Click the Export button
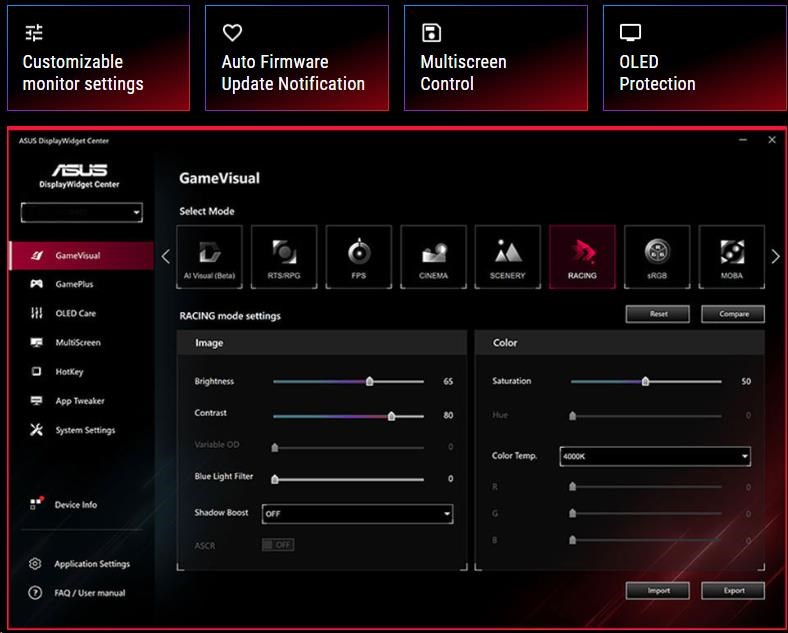The height and width of the screenshot is (633, 788). click(x=733, y=591)
